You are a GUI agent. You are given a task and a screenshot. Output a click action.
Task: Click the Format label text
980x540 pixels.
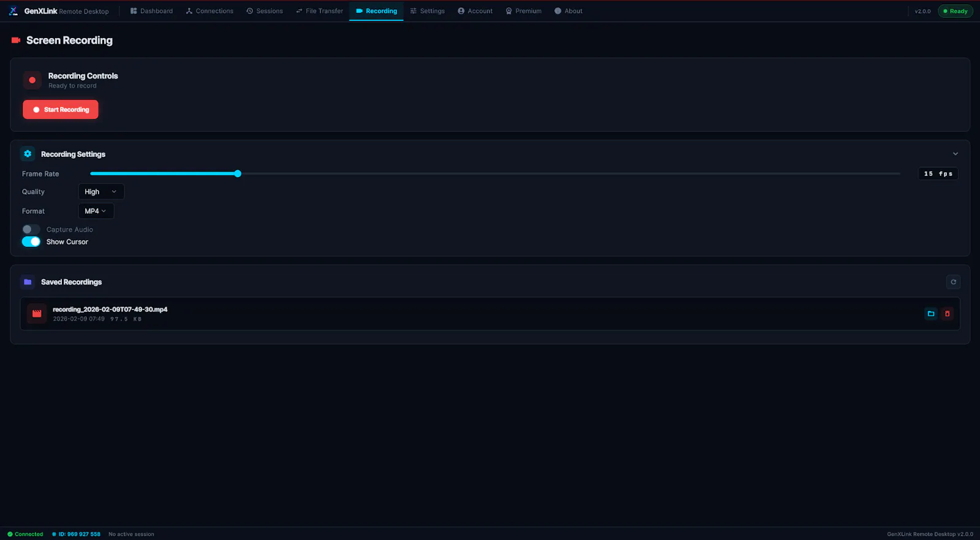point(33,211)
